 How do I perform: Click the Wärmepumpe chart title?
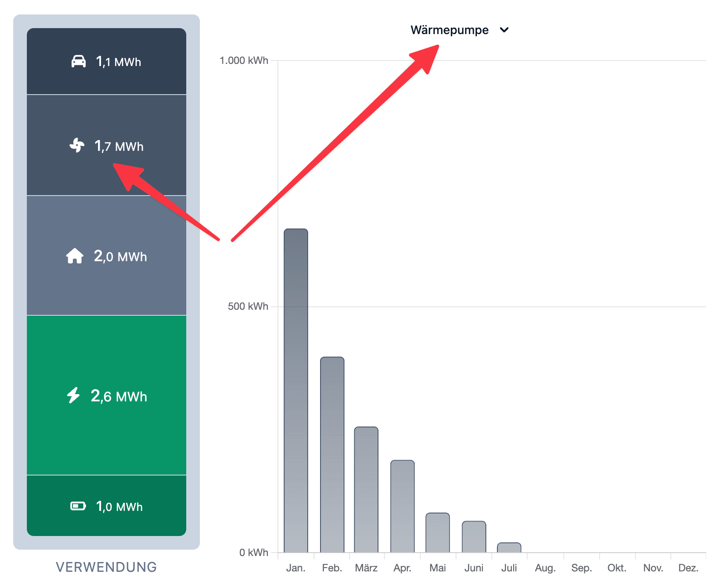coord(449,30)
